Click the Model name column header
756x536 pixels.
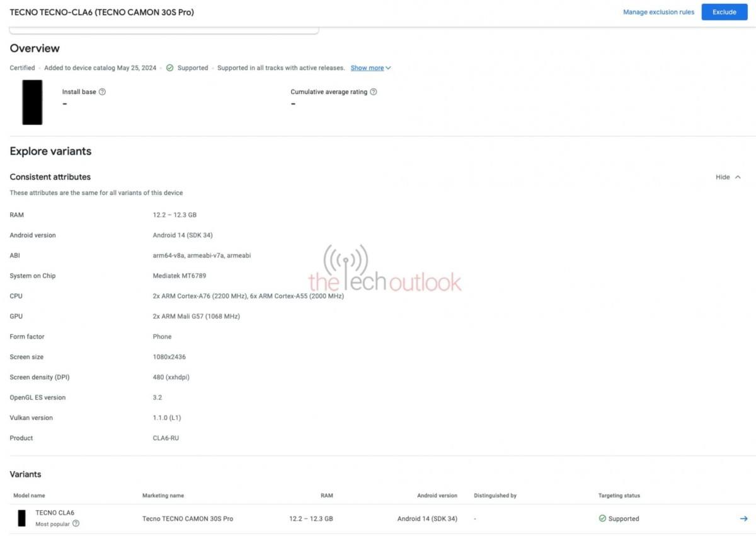click(29, 496)
